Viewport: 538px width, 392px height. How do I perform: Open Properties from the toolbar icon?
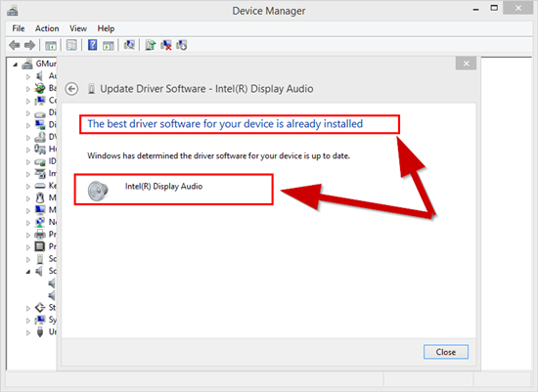[71, 45]
